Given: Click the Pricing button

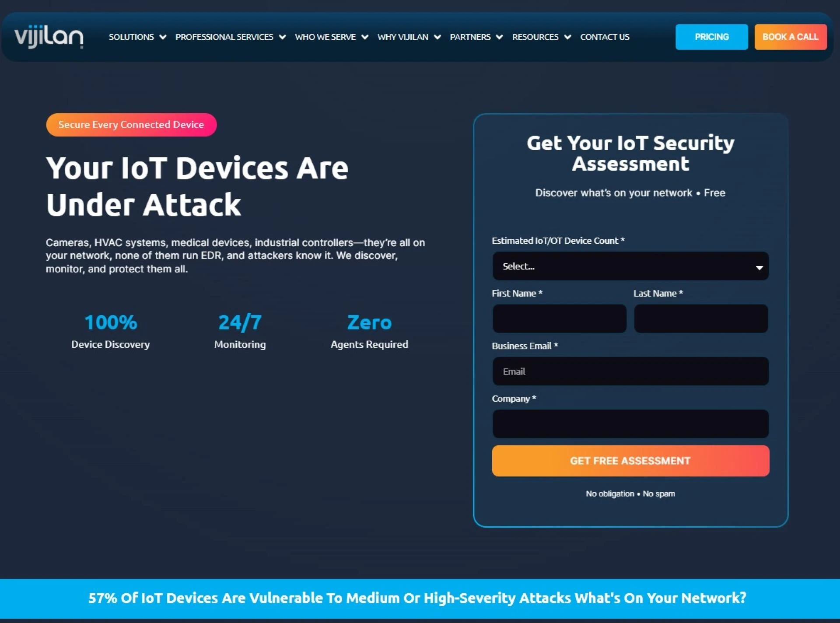Looking at the screenshot, I should click(x=711, y=37).
